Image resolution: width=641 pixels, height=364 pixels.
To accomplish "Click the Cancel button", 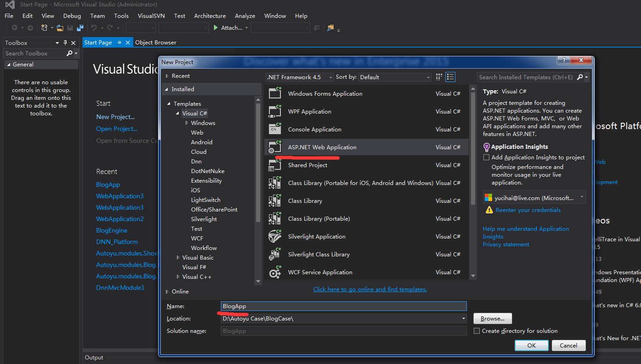I will pyautogui.click(x=569, y=345).
